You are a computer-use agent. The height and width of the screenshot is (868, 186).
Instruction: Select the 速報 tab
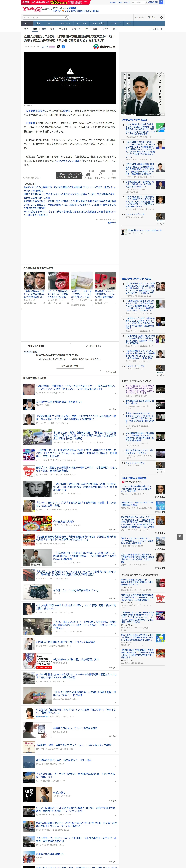click(38, 24)
